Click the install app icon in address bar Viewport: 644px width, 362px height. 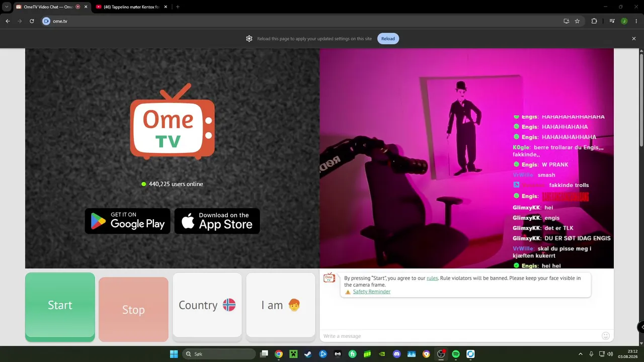click(566, 21)
